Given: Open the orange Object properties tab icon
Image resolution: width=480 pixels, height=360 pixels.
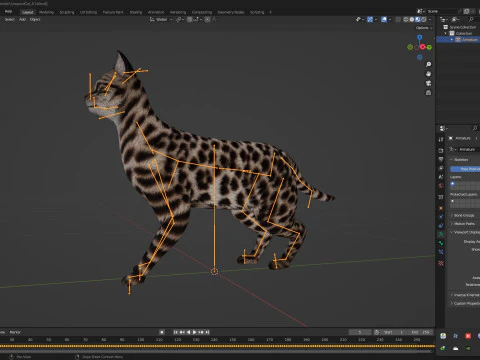Looking at the screenshot, I should 441,208.
